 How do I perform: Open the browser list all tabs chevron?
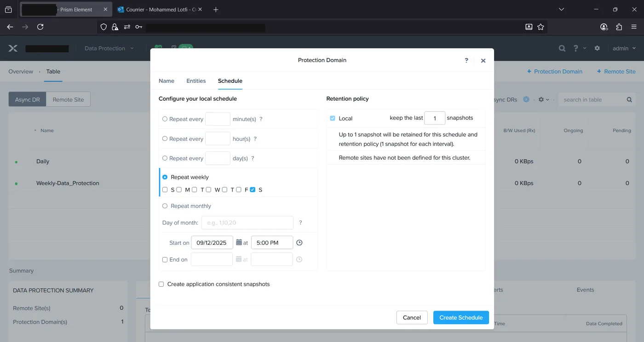(x=561, y=10)
